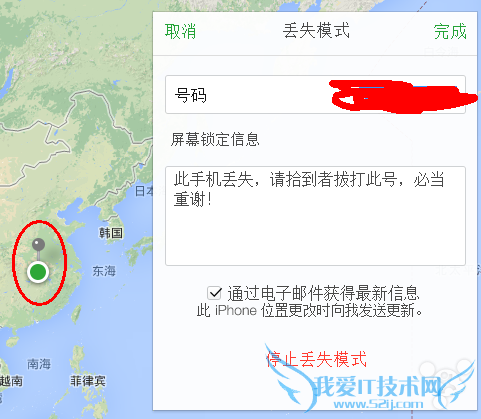The height and width of the screenshot is (419, 481).
Task: Click the red scribble covering the number
Action: point(402,96)
